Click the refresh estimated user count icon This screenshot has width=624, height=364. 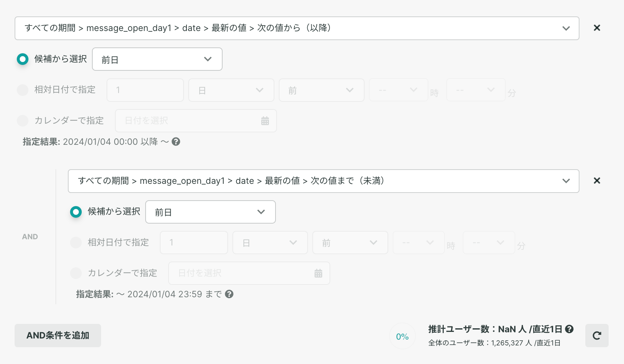[597, 336]
